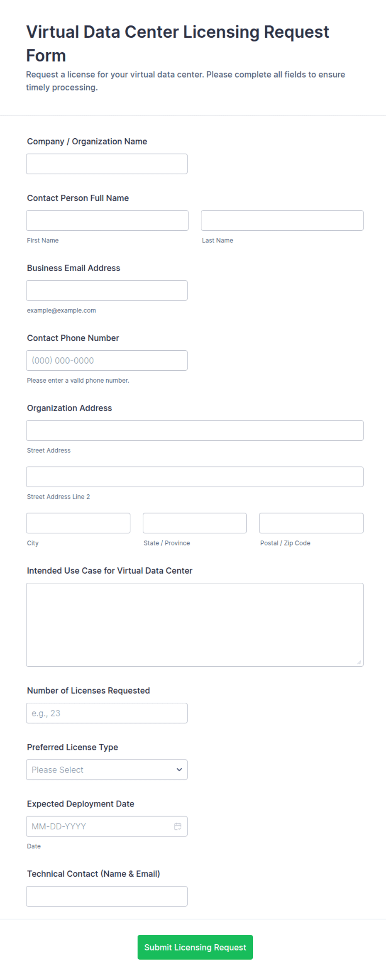Click the Contact Phone Number field
386x980 pixels.
107,360
